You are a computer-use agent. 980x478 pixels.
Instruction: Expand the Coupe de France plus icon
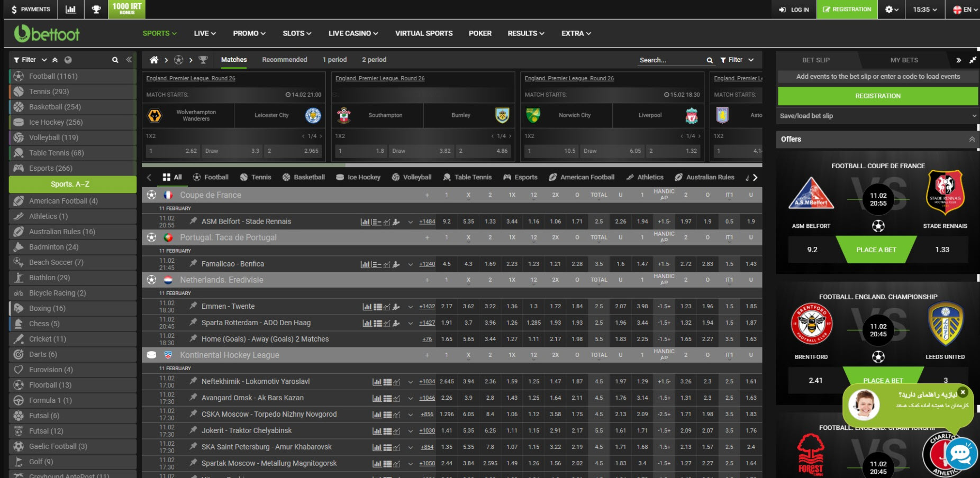(x=427, y=195)
